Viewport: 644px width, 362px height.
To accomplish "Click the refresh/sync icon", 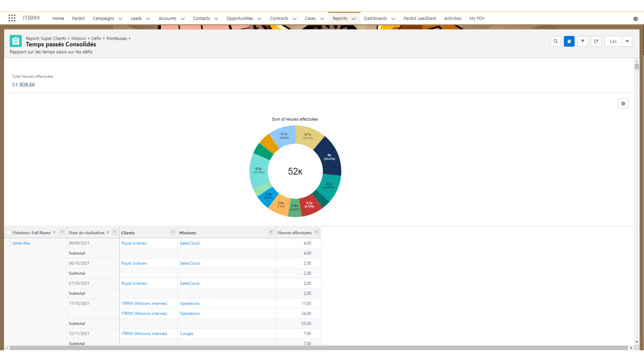I will pyautogui.click(x=596, y=41).
